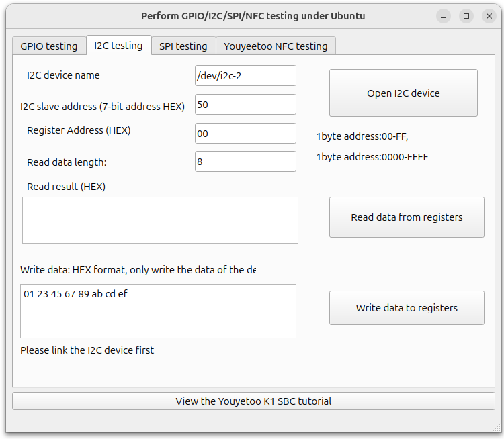
Task: Click inside the Read result box
Action: coord(160,220)
